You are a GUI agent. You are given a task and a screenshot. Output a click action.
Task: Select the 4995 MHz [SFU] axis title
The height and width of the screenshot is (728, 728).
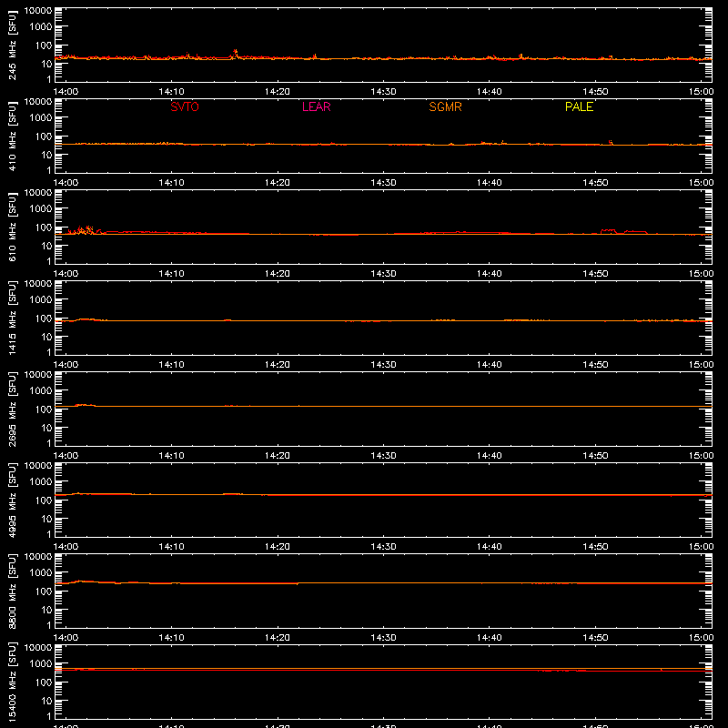[12, 500]
